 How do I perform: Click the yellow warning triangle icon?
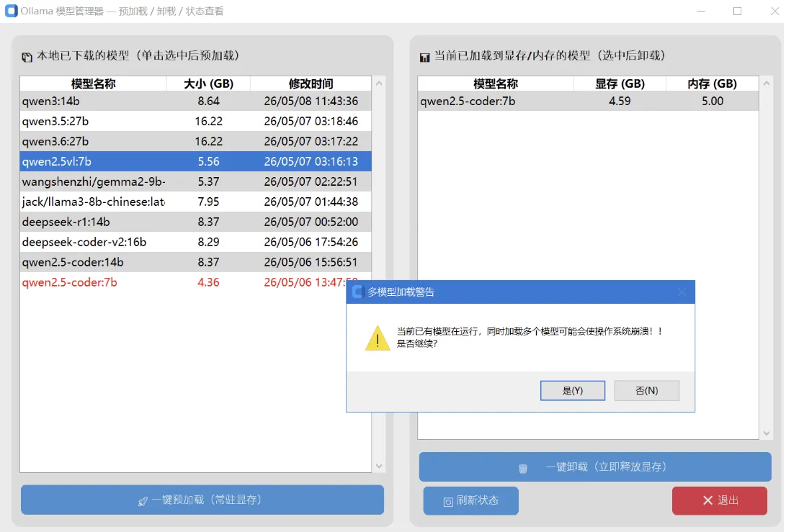point(378,338)
